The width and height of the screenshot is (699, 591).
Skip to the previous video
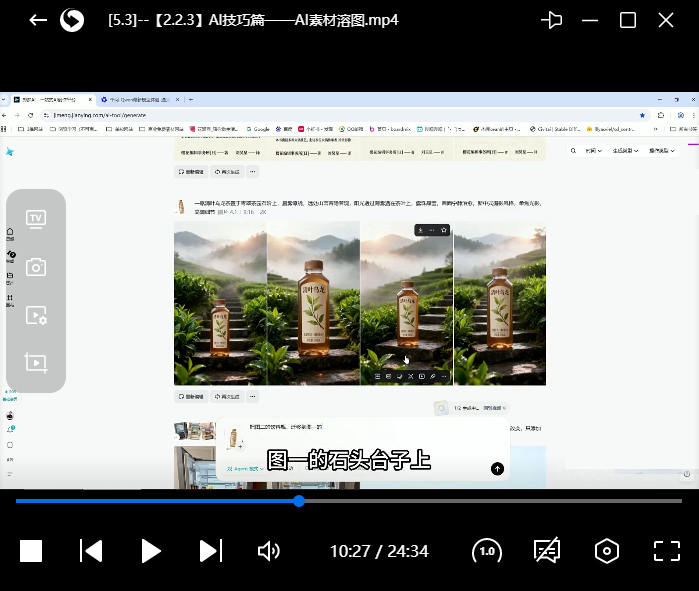91,551
